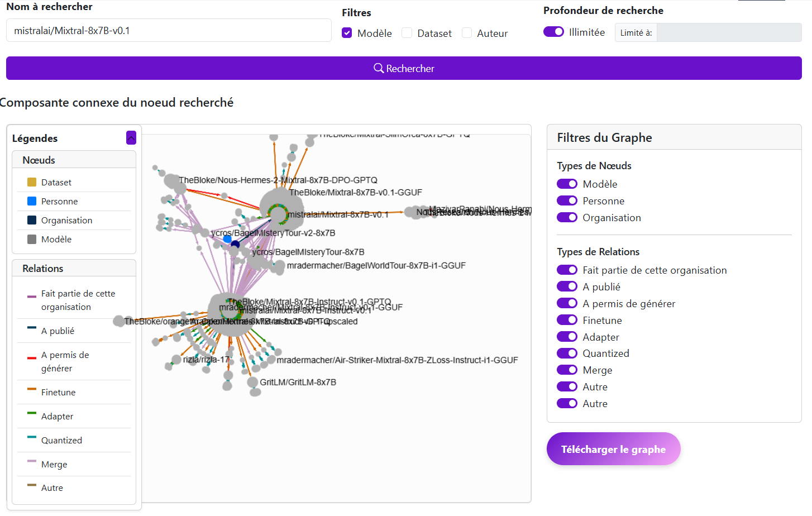The image size is (812, 516).
Task: Click the blue person node in graph
Action: pos(227,239)
